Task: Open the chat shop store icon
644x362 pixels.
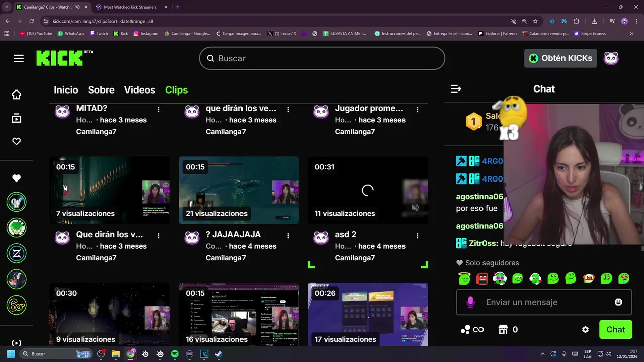Action: (503, 330)
